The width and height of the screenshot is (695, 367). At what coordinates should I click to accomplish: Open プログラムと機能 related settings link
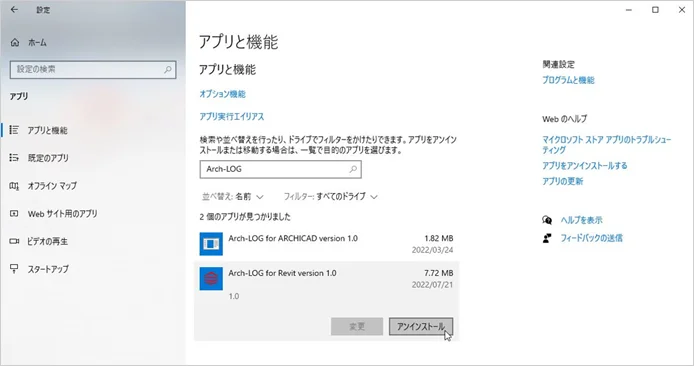coord(568,80)
